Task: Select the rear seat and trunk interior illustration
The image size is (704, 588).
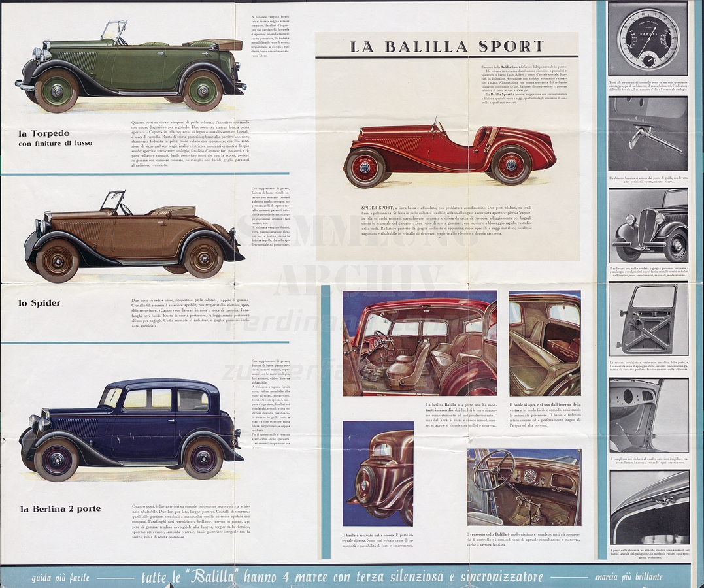Action: click(545, 344)
